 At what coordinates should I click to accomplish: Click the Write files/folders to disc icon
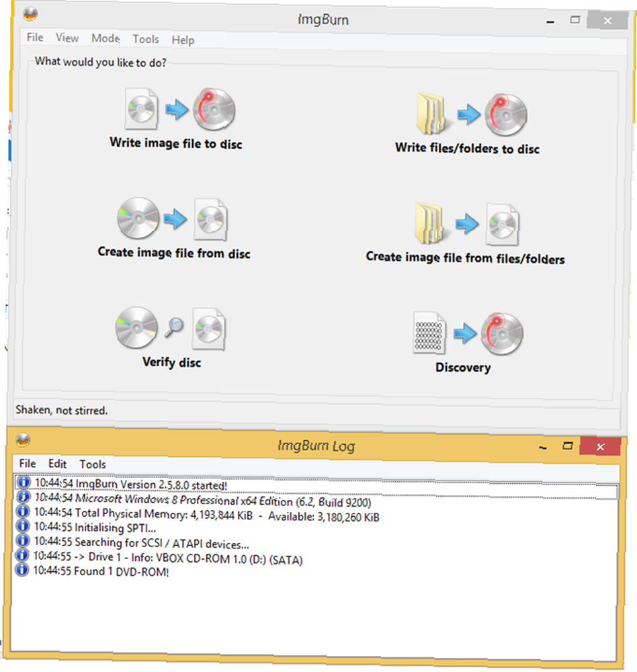pyautogui.click(x=472, y=114)
